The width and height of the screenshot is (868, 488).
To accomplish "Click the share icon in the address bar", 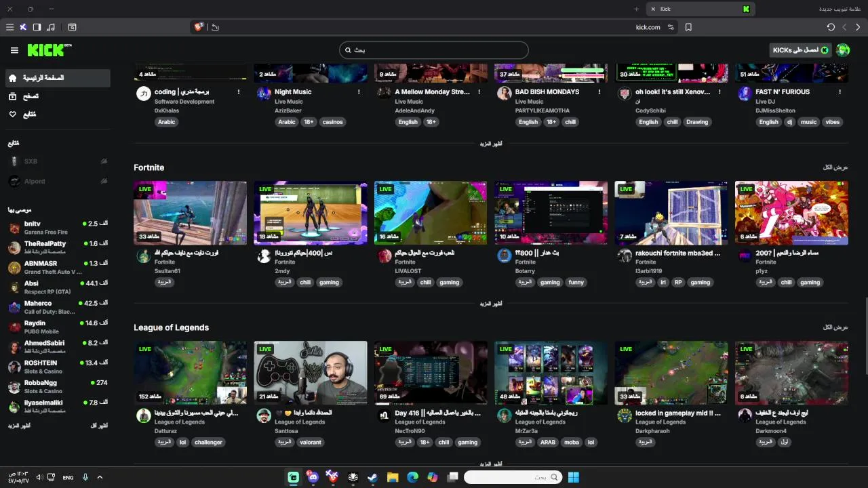I will pos(215,27).
